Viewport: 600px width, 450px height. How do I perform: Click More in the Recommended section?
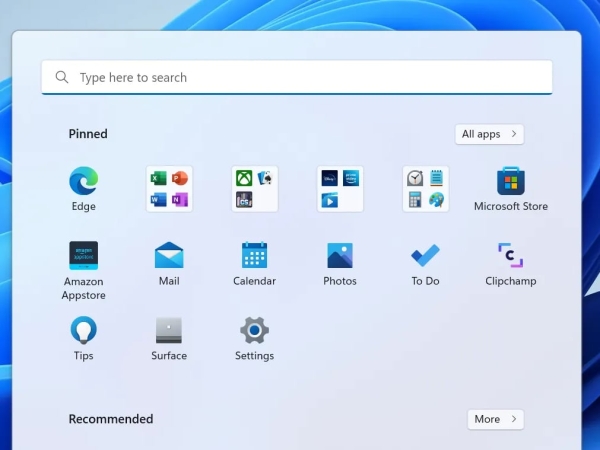coord(495,419)
